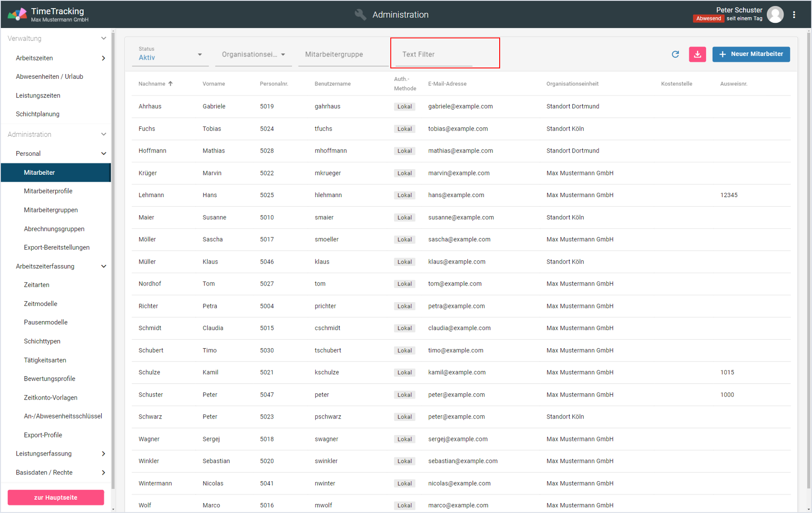Select Zeitmodelle from the sidebar
Viewport: 812px width, 513px height.
pos(40,304)
